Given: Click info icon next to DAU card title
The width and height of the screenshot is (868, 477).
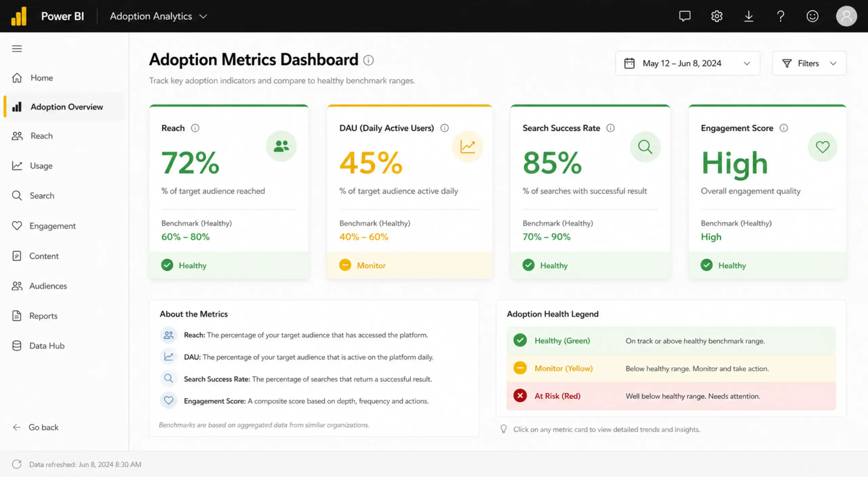Looking at the screenshot, I should [x=444, y=128].
